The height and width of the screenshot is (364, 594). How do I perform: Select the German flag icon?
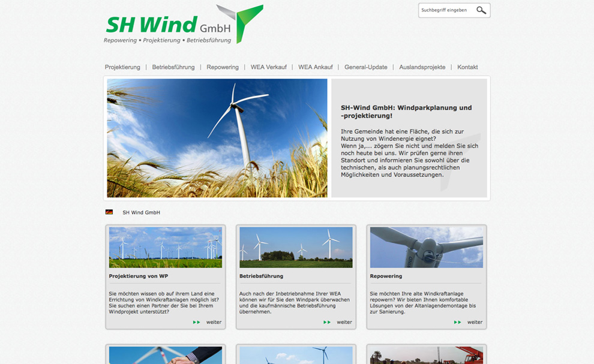click(x=110, y=212)
